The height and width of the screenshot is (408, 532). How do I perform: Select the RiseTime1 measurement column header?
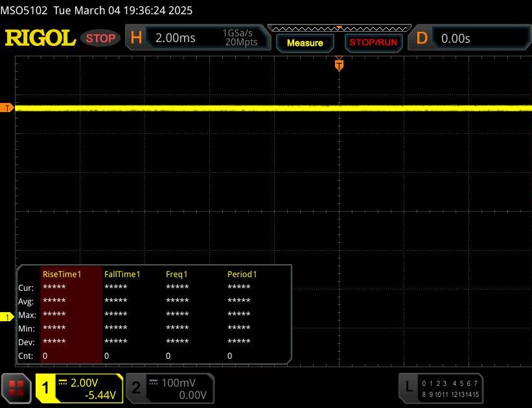(x=62, y=275)
